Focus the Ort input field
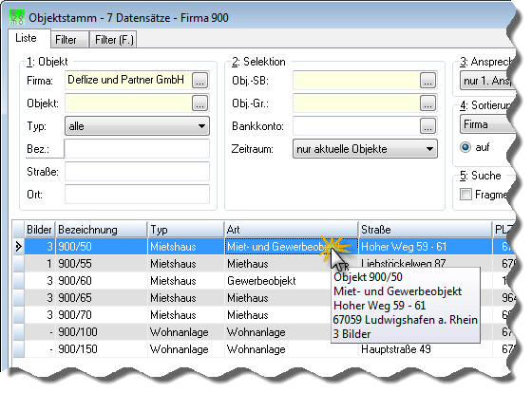532x393 pixels. [x=137, y=195]
